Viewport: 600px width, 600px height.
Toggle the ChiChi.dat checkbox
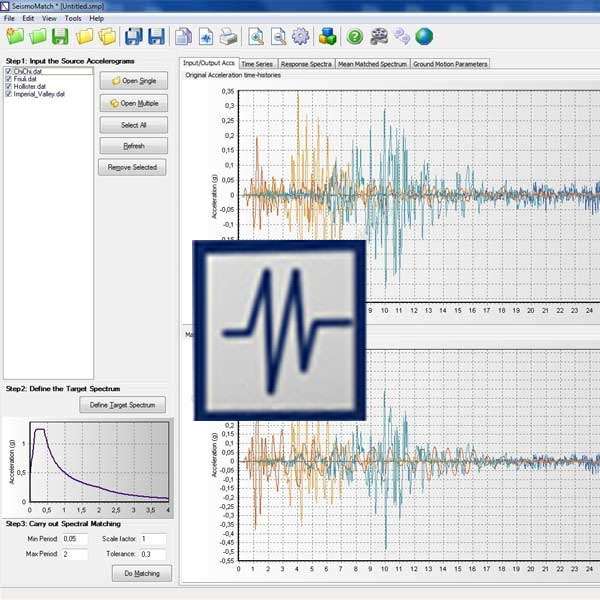click(x=8, y=71)
